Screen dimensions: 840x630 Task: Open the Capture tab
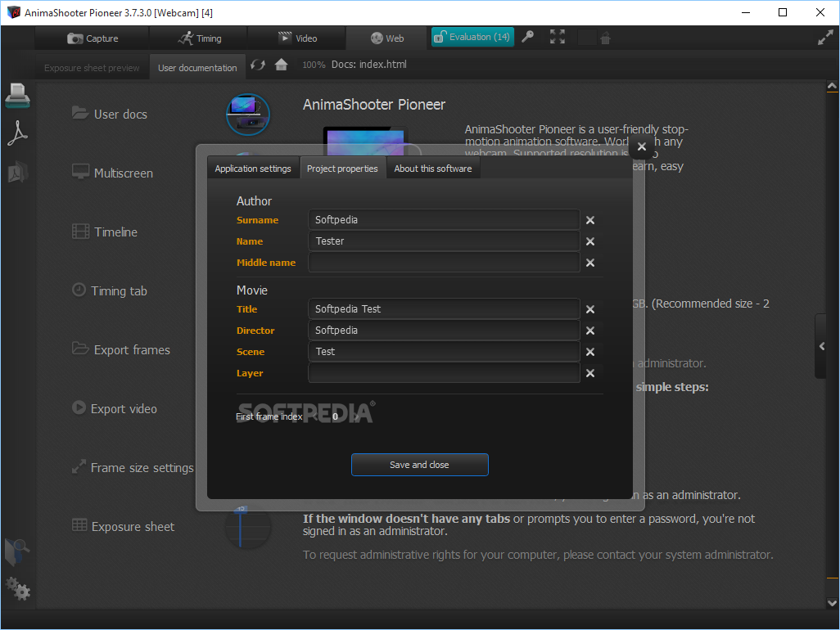pos(93,38)
